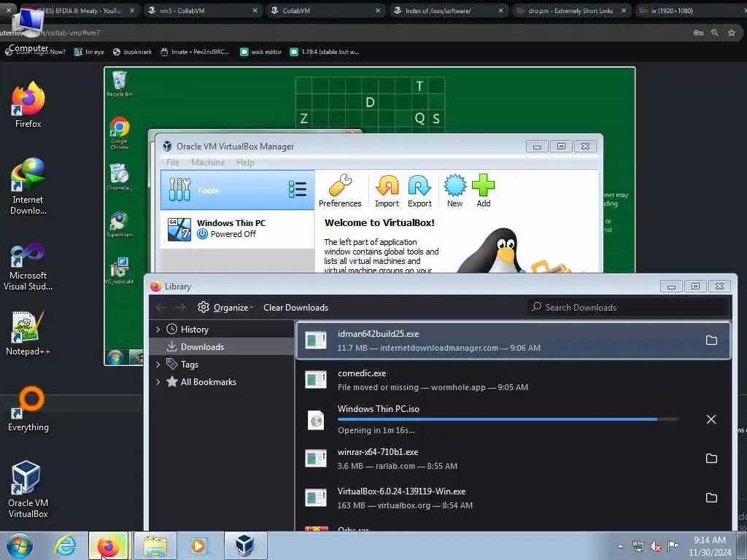This screenshot has width=747, height=560.
Task: Click the Export appliance icon
Action: pos(419,190)
